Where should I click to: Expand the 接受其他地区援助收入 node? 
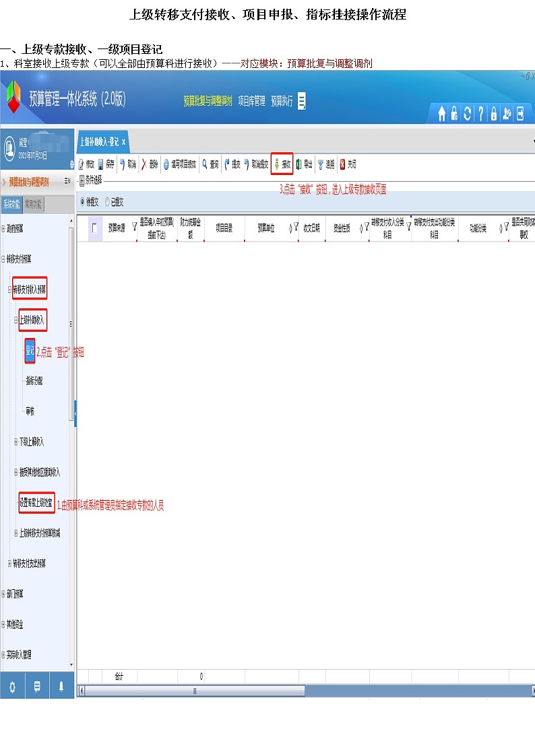(16, 472)
